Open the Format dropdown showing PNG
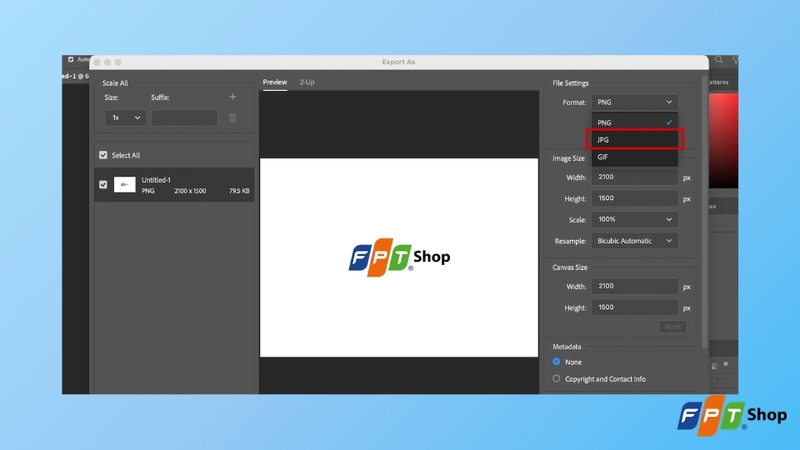 (x=635, y=102)
